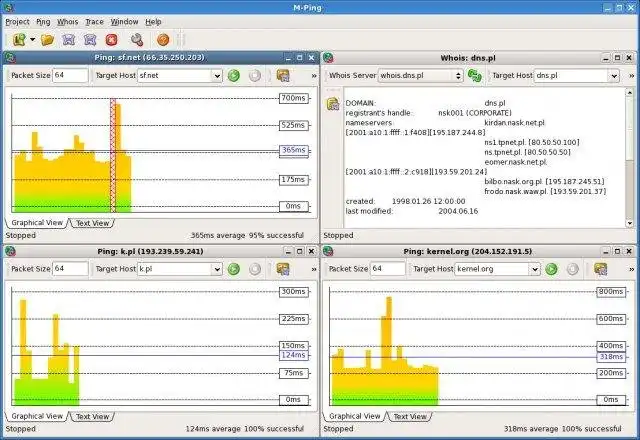Click the save icon in kernel.org ping toolbar
The image size is (640, 440).
tap(600, 269)
